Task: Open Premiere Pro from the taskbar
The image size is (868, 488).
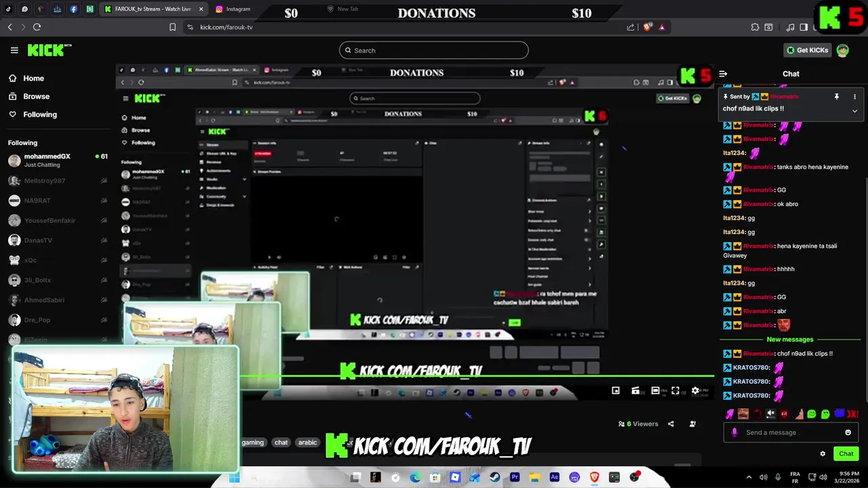Action: [x=514, y=477]
